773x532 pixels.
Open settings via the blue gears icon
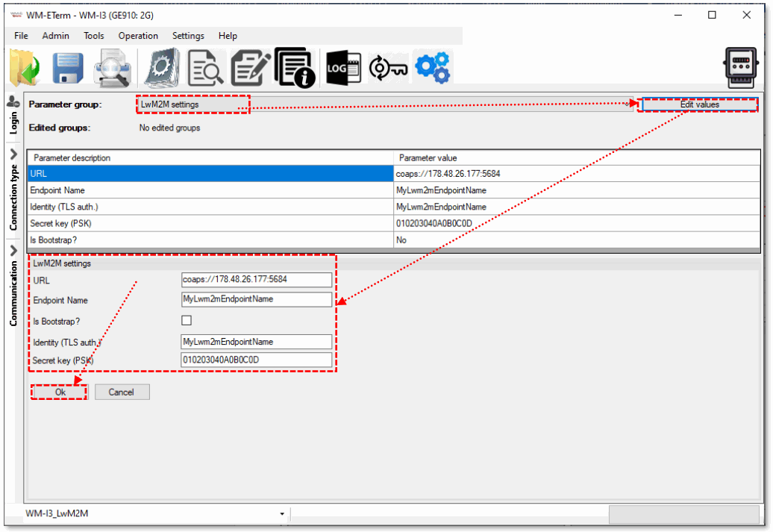[x=432, y=67]
